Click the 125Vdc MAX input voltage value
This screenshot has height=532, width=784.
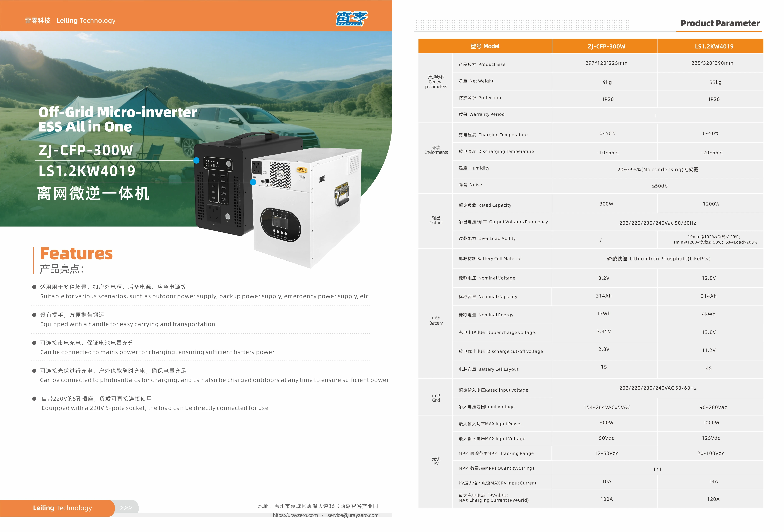(711, 438)
